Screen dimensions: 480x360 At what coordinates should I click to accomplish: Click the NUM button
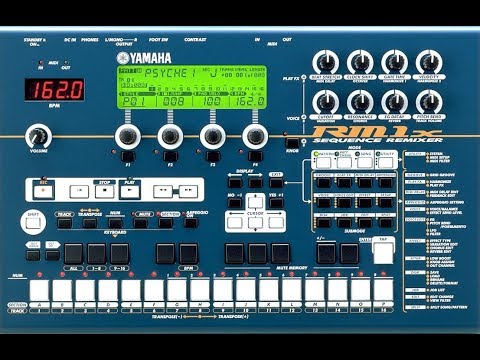click(115, 223)
